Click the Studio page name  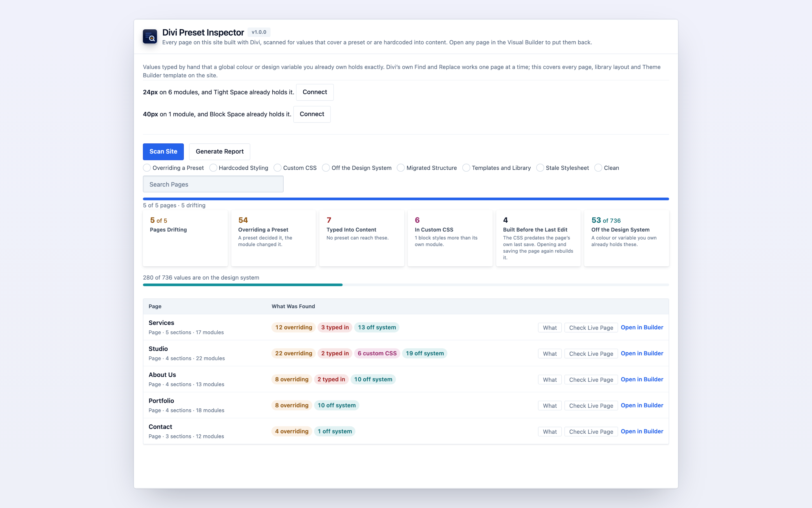click(158, 349)
